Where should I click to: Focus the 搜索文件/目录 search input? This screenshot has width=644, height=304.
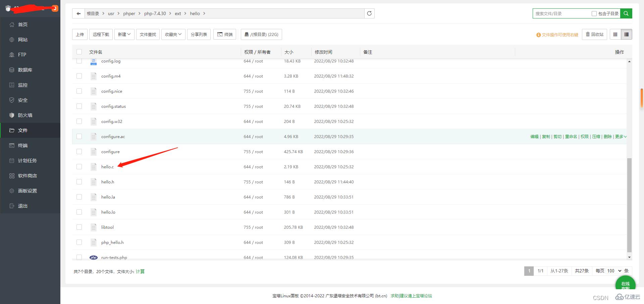pyautogui.click(x=562, y=13)
